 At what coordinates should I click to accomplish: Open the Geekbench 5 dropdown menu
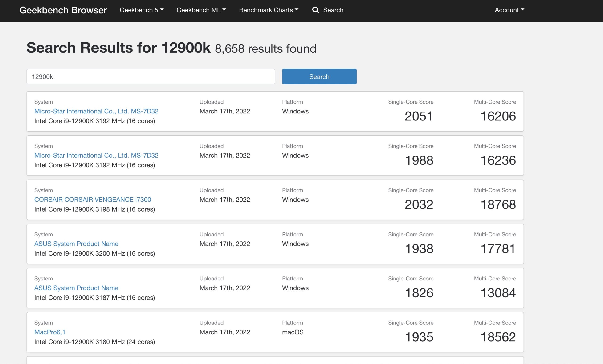[142, 10]
